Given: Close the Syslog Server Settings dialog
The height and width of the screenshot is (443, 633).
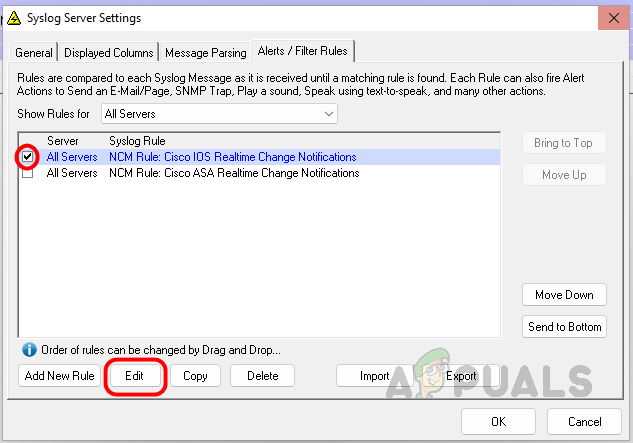Looking at the screenshot, I should click(614, 18).
